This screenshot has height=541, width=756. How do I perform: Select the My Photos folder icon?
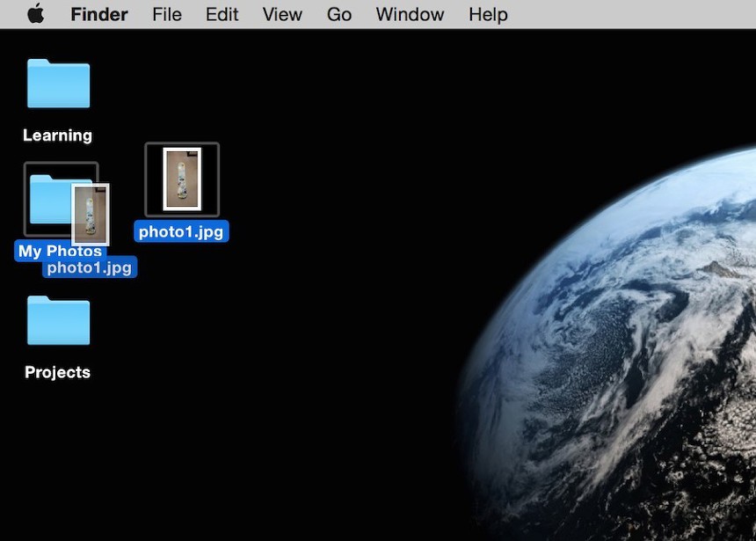tap(47, 199)
